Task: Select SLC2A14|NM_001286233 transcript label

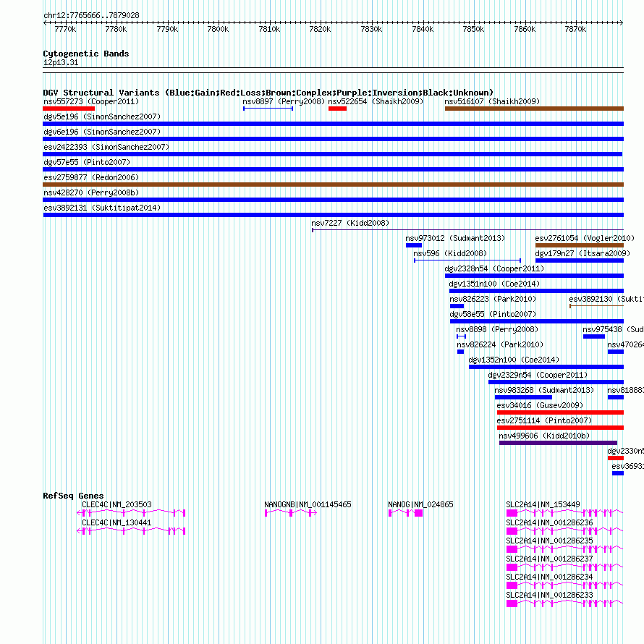Action: pos(549,595)
